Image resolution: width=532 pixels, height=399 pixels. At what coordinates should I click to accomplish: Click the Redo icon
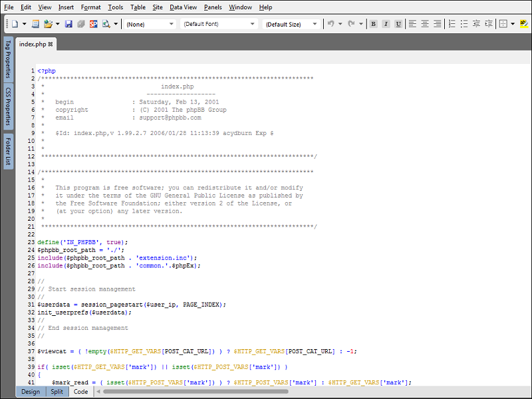pyautogui.click(x=352, y=24)
